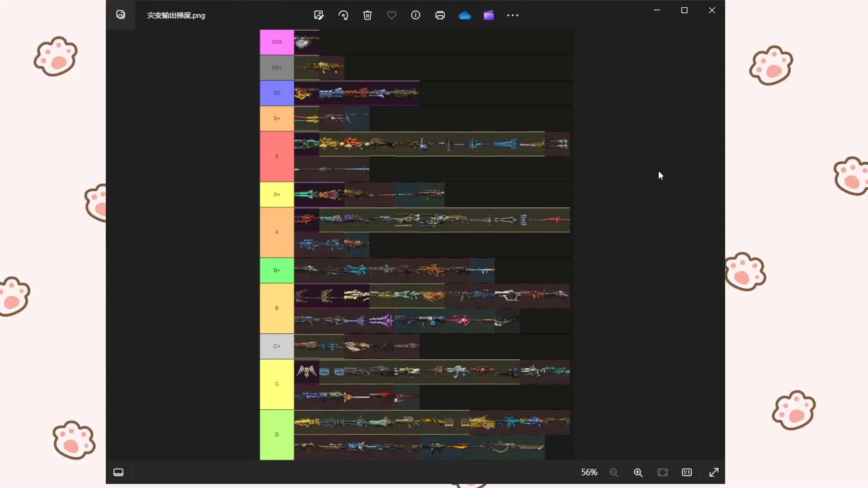The height and width of the screenshot is (488, 868).
Task: Click the Edit image icon
Action: [x=319, y=15]
